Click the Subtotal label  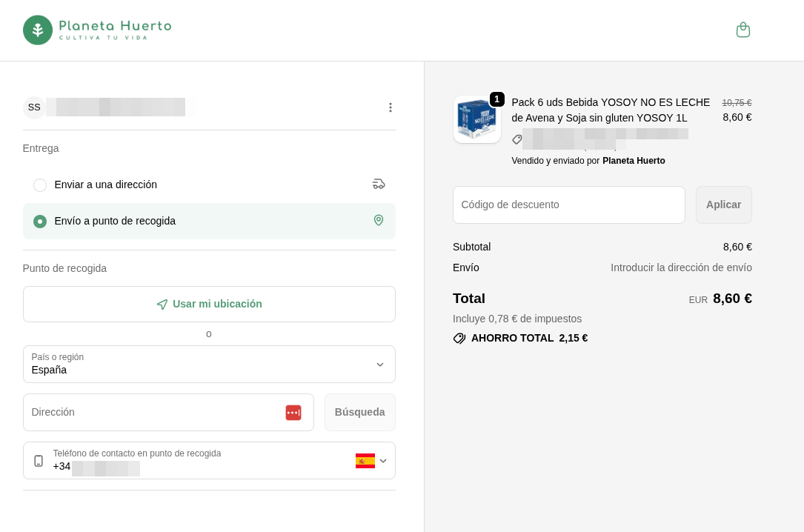point(472,247)
